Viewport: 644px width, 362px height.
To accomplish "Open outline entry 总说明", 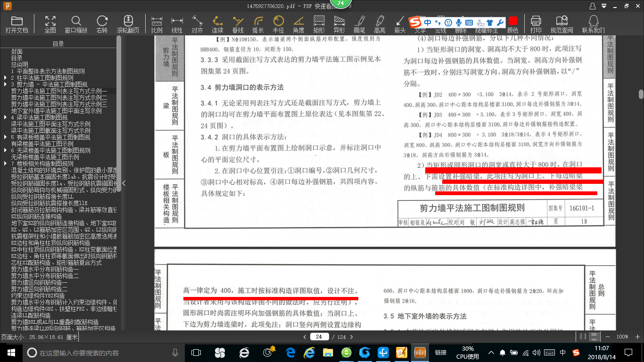I will [x=20, y=65].
